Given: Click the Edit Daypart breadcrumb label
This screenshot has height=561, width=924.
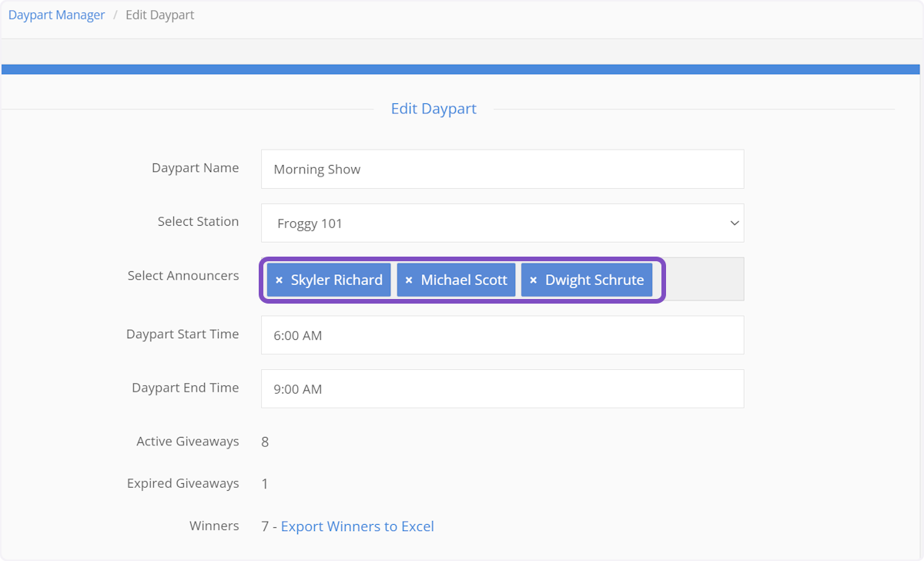Looking at the screenshot, I should [159, 14].
